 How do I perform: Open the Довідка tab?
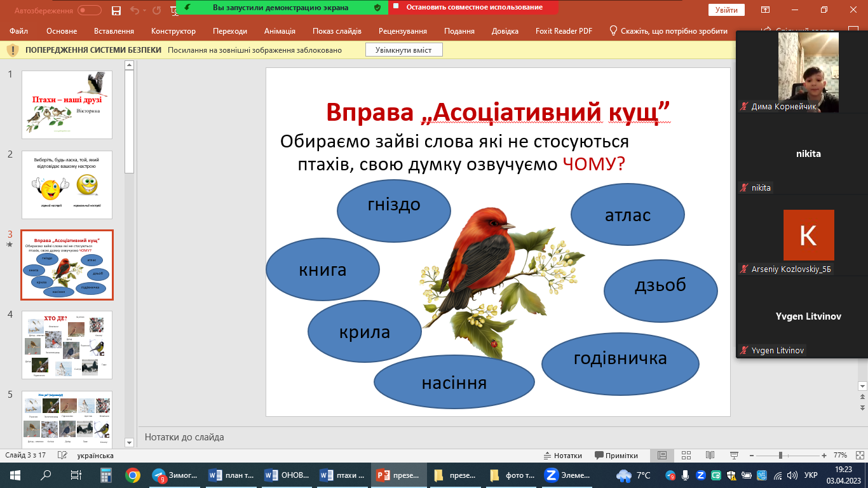(505, 30)
